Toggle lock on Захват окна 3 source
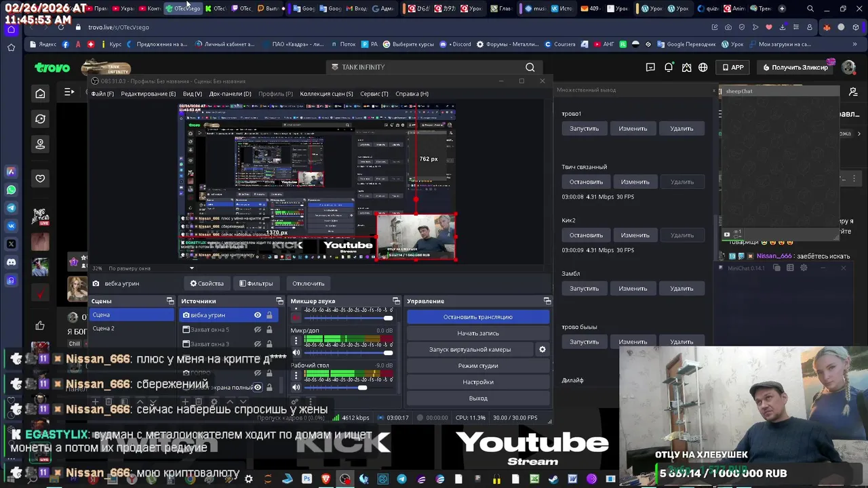Viewport: 868px width, 488px height. tap(269, 344)
